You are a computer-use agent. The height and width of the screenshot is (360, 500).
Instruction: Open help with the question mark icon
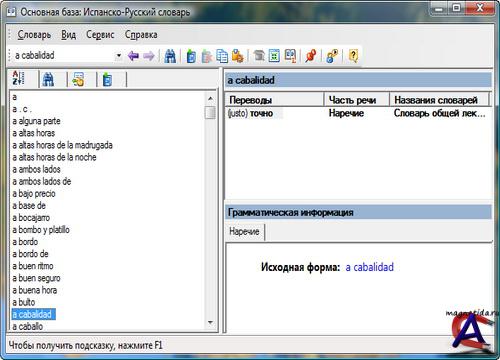coord(353,56)
